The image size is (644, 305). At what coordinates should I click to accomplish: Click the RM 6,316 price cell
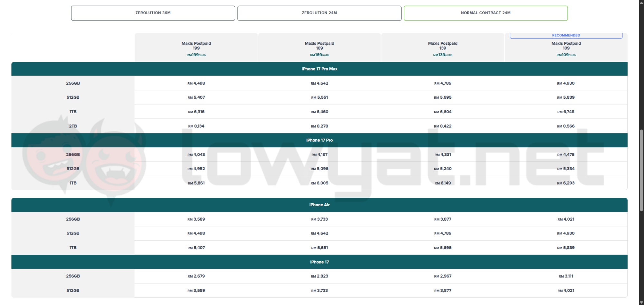(x=196, y=112)
